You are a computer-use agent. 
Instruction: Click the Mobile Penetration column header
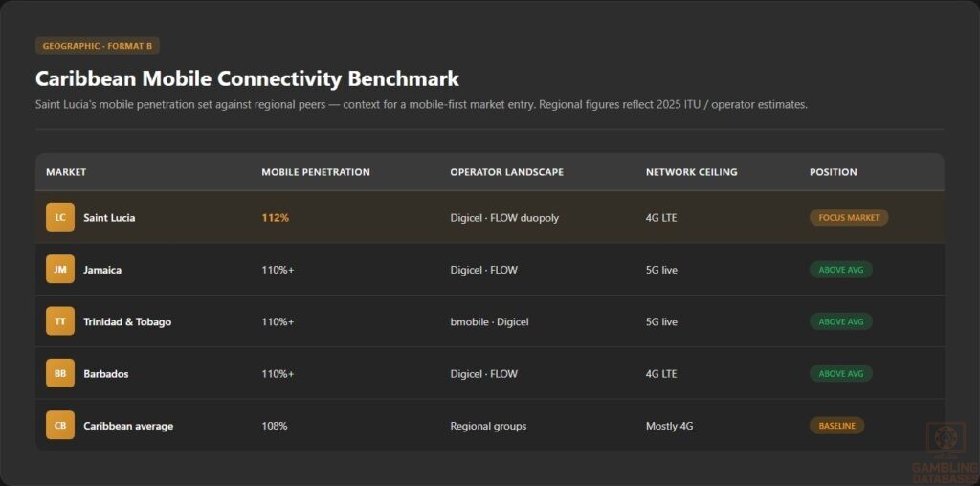pos(316,172)
